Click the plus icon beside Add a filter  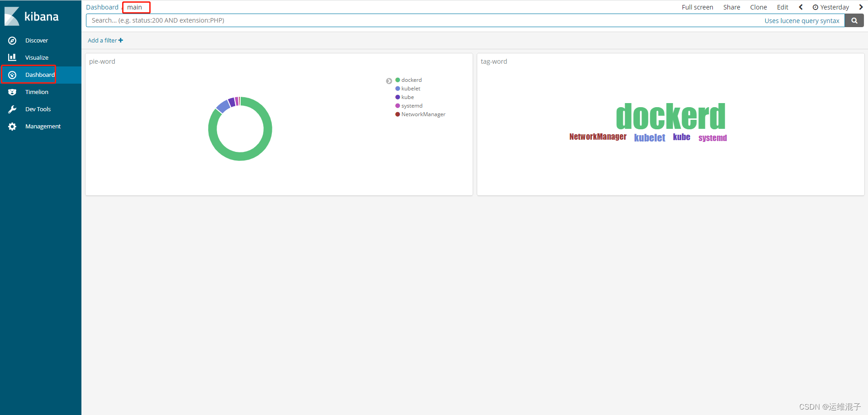point(121,40)
